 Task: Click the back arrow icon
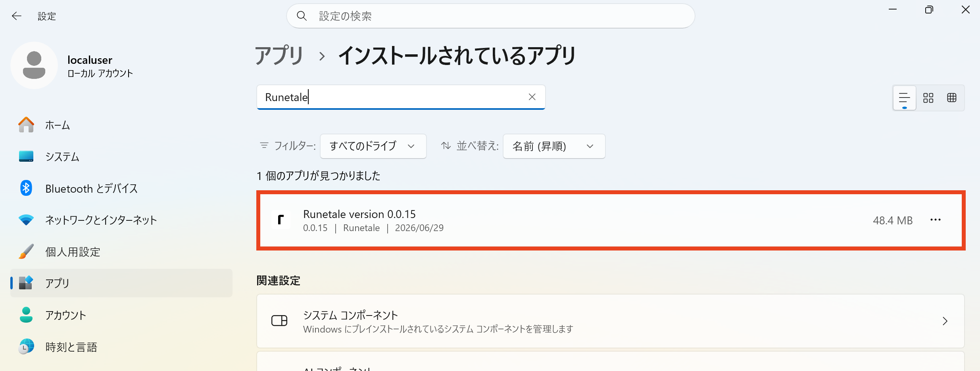coord(17,16)
